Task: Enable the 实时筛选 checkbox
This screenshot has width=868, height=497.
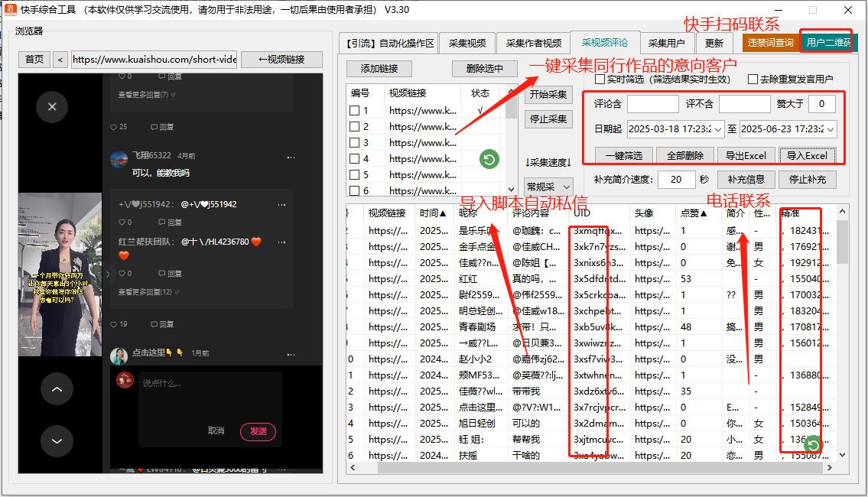Action: [x=599, y=79]
